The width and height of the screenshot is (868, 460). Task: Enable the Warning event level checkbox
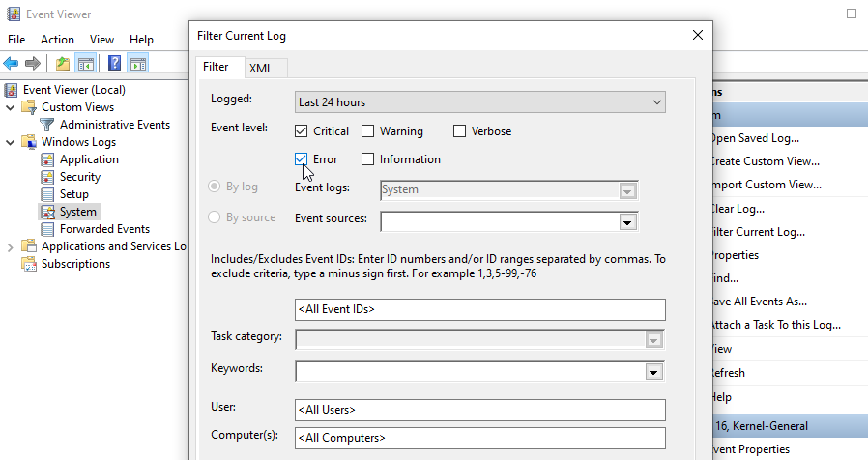(368, 131)
